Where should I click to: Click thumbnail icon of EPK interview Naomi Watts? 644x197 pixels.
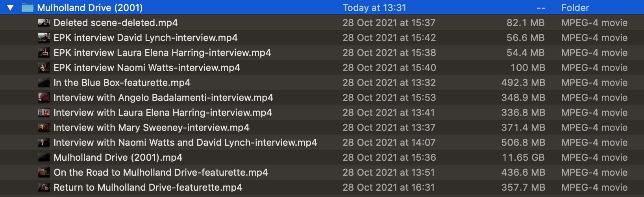coord(44,67)
